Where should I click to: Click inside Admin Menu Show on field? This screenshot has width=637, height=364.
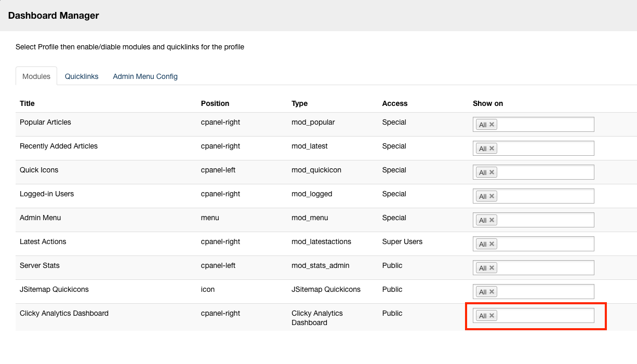[x=545, y=220]
